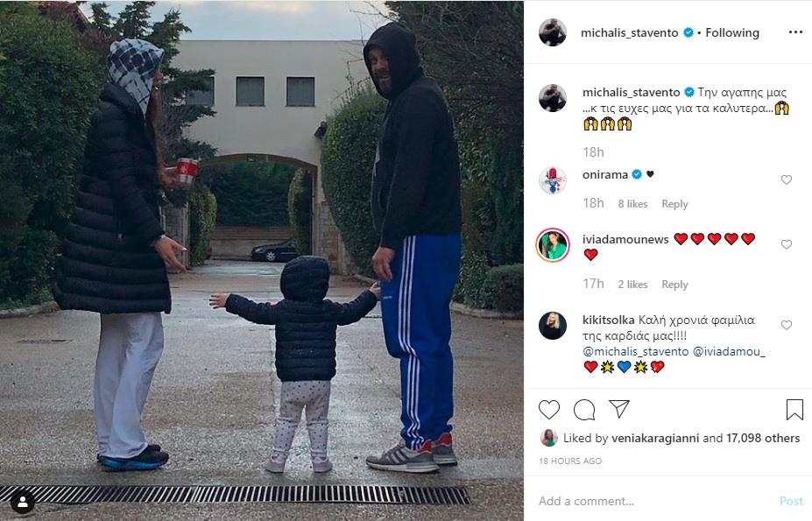Like the post with the heart icon
The image size is (812, 521).
tap(549, 410)
